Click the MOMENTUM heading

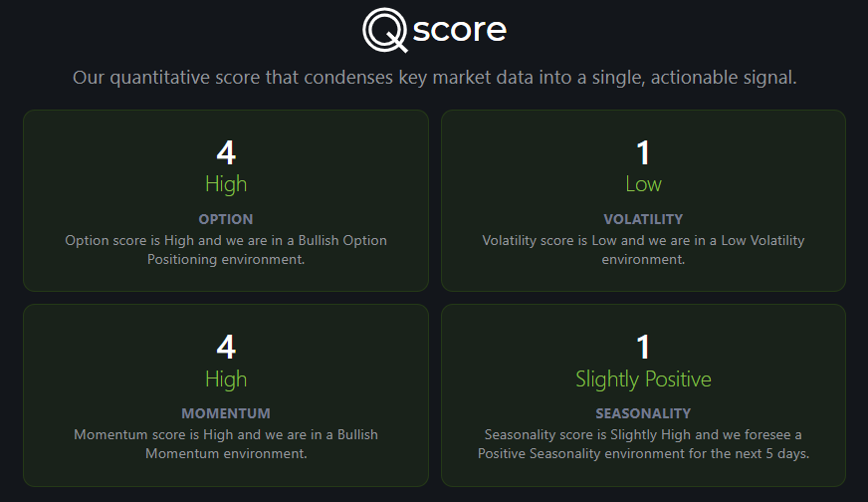226,414
